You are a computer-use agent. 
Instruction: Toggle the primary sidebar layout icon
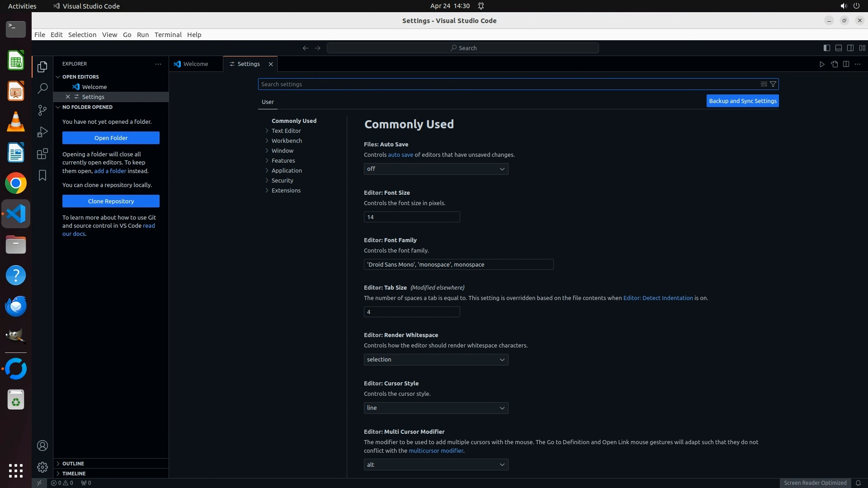pyautogui.click(x=826, y=48)
